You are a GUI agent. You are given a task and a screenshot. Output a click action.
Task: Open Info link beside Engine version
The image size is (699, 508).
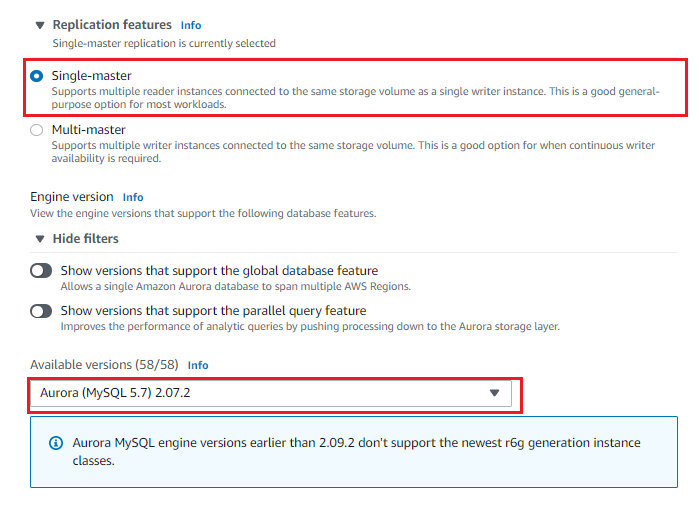point(133,197)
